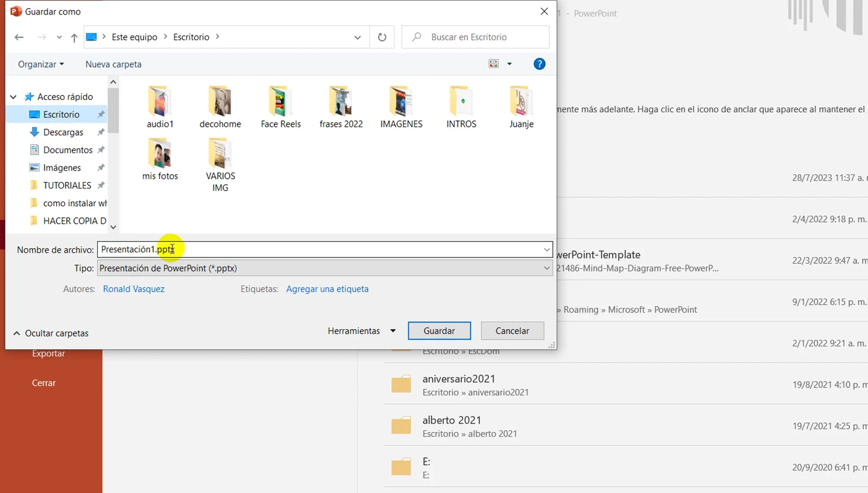This screenshot has width=868, height=493.
Task: Open the help question mark icon
Action: click(539, 64)
